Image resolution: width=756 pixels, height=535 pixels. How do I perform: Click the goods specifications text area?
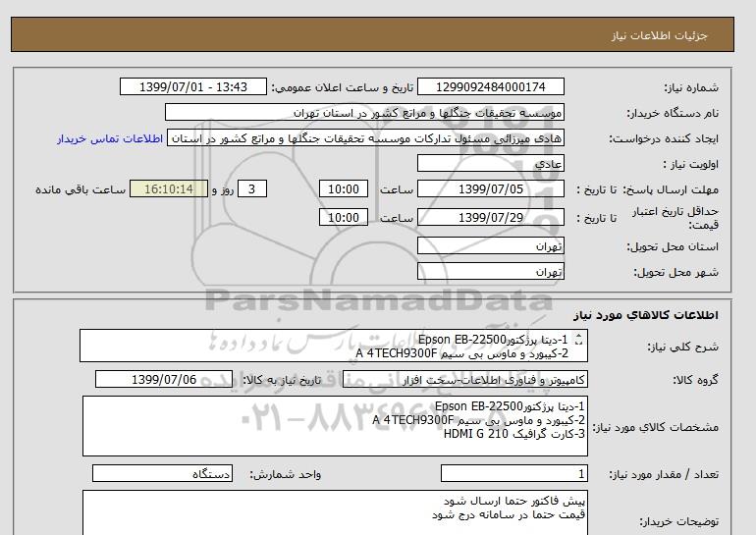click(x=335, y=427)
